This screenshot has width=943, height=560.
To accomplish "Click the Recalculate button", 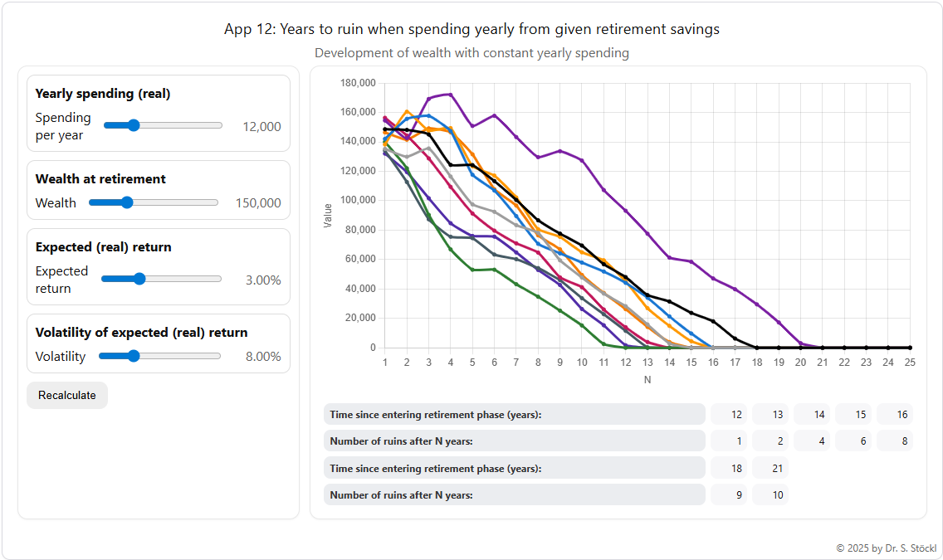I will 66,395.
